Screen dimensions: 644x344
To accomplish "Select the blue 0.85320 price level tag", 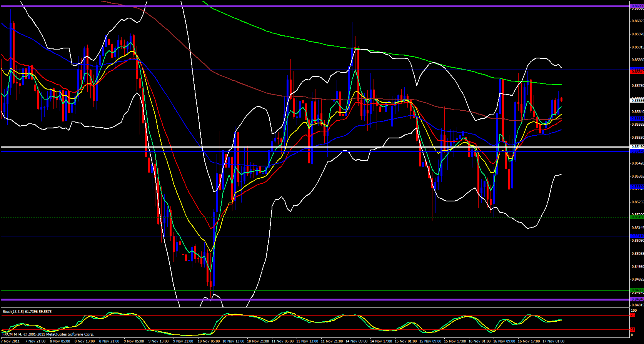I will coord(637,187).
